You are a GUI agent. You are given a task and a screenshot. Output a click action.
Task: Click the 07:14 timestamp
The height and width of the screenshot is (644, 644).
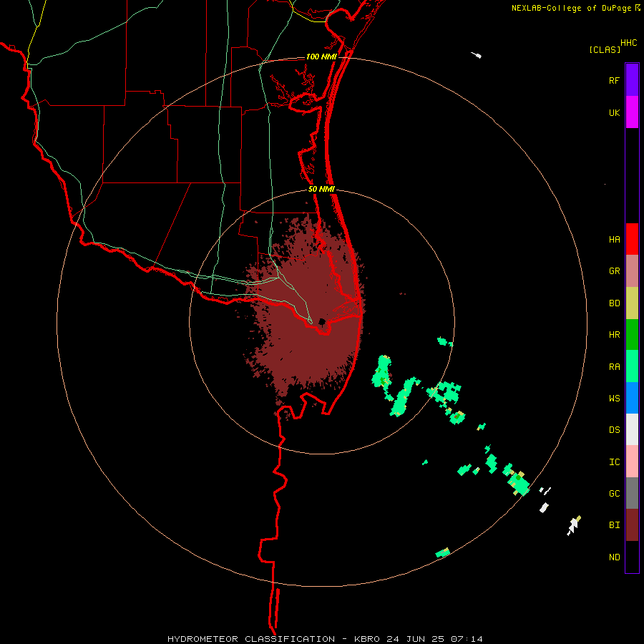click(x=466, y=639)
